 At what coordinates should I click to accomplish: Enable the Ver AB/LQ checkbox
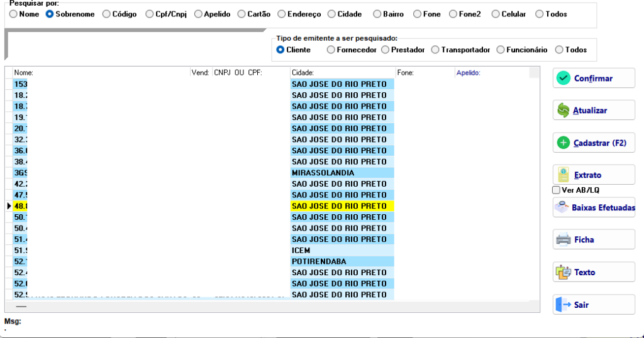click(556, 190)
